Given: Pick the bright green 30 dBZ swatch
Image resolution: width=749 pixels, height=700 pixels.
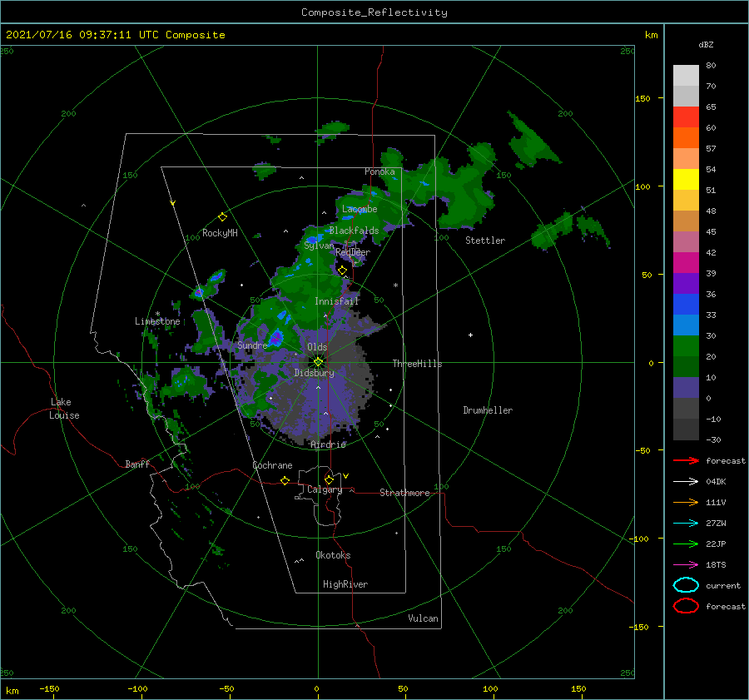Looking at the screenshot, I should pyautogui.click(x=686, y=346).
